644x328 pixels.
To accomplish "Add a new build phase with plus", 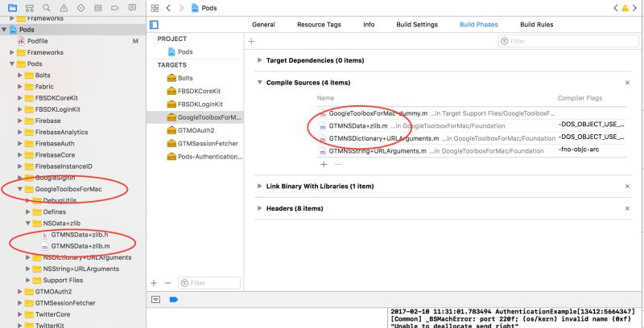I will (x=251, y=42).
